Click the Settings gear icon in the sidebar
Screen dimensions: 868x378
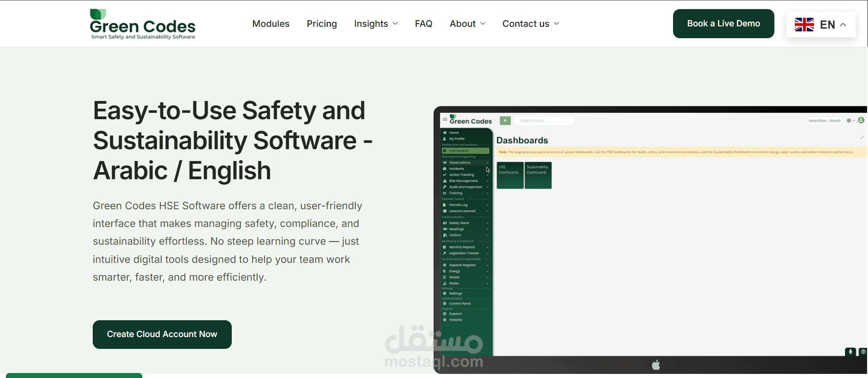click(x=445, y=293)
